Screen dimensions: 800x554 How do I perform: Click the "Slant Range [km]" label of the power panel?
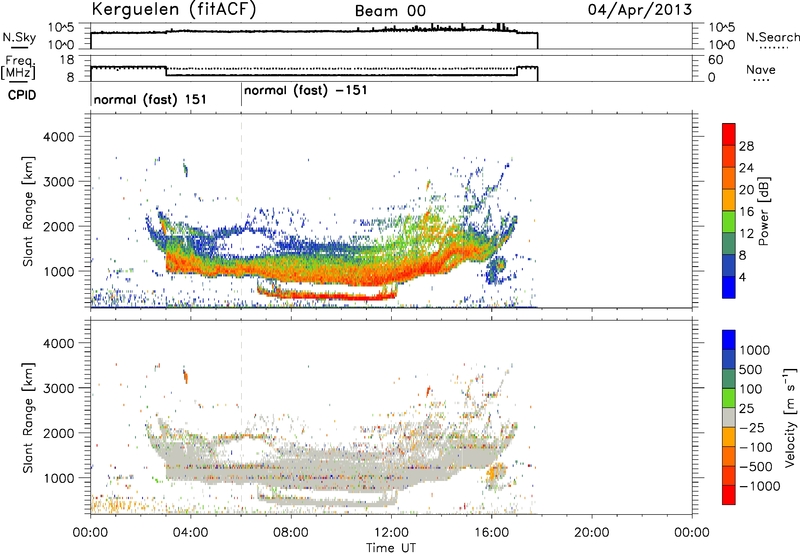(x=28, y=211)
